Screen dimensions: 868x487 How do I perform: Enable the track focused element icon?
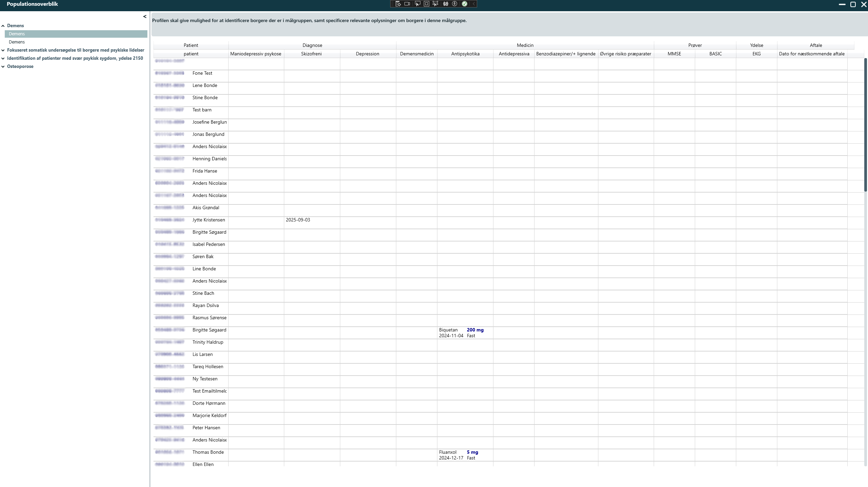coord(435,4)
